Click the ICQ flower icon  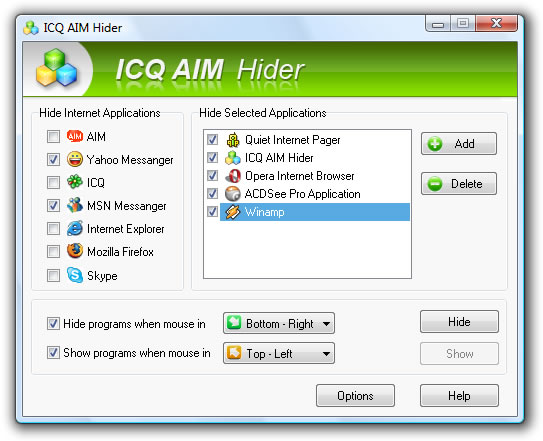pos(74,182)
